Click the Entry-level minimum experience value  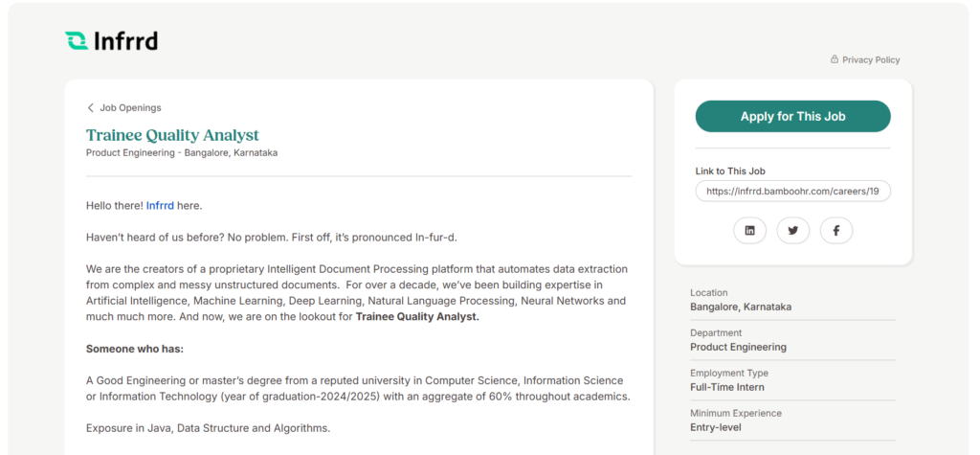(x=716, y=427)
